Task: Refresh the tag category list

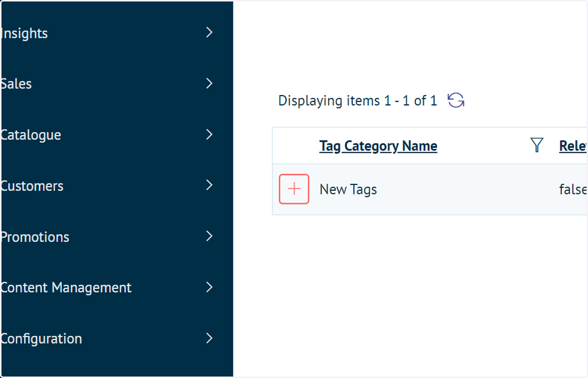Action: coord(456,100)
